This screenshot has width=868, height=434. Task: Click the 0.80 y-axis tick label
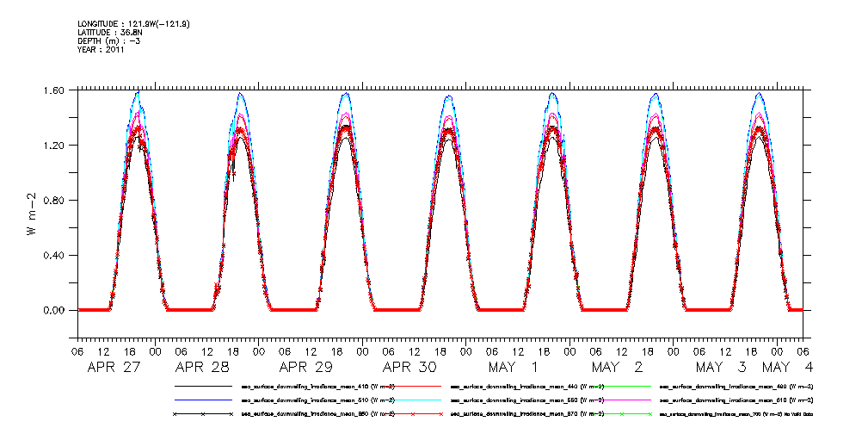55,200
